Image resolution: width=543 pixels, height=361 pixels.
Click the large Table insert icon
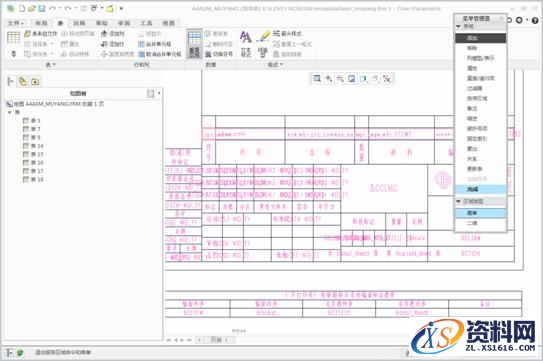coord(14,37)
